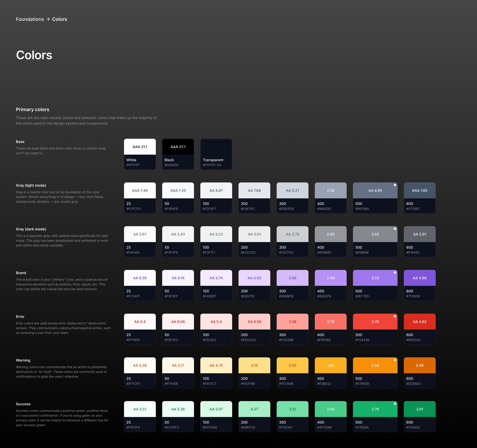Click the white dot on Success 500 swatch
The width and height of the screenshot is (477, 448).
[395, 404]
